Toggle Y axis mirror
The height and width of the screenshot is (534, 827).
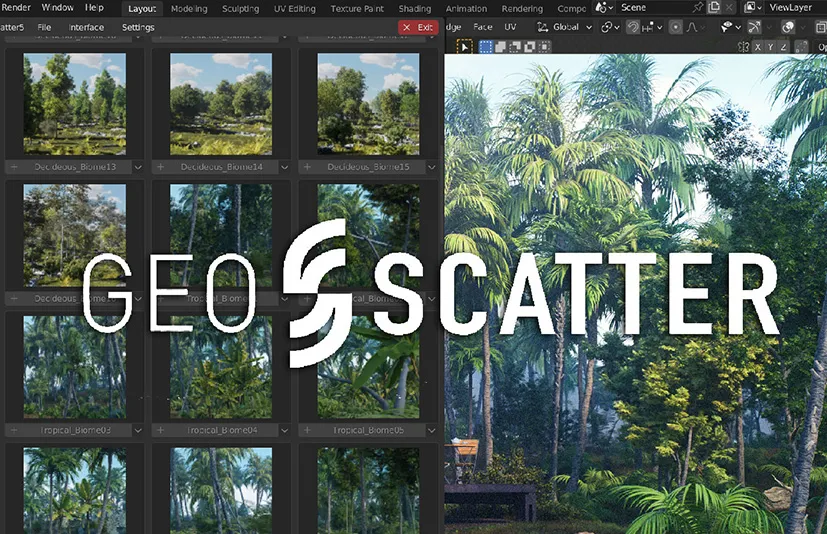[771, 47]
